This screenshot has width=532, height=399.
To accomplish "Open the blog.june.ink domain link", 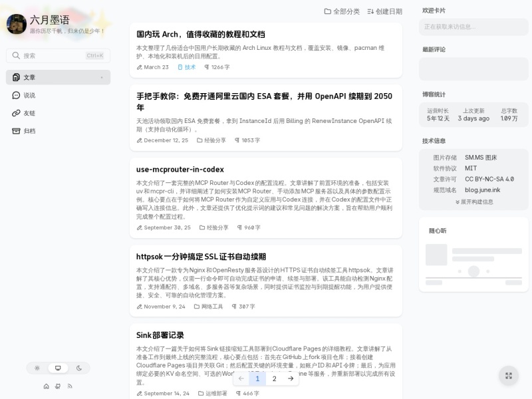I will point(483,190).
